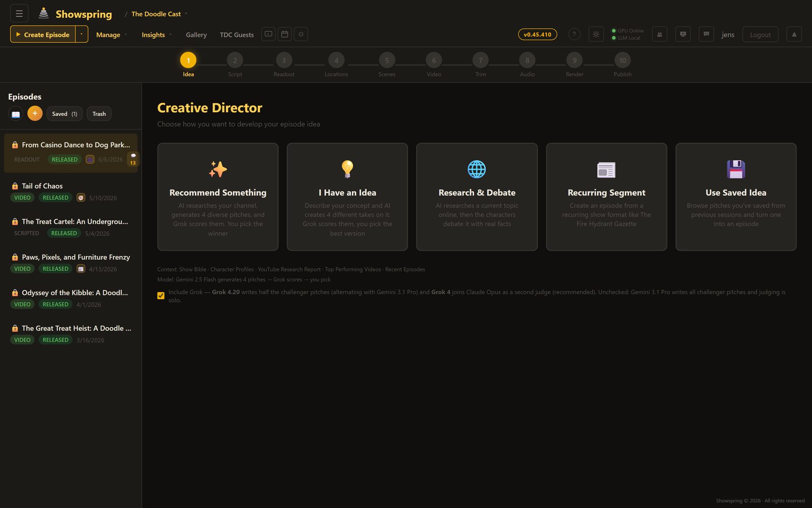Open the calendar toolbar icon

pyautogui.click(x=285, y=34)
